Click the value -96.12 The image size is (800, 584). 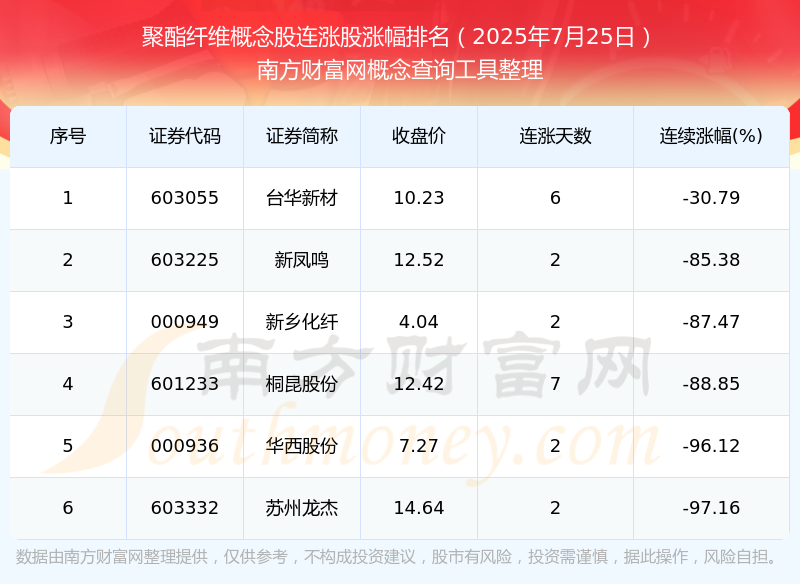[711, 446]
